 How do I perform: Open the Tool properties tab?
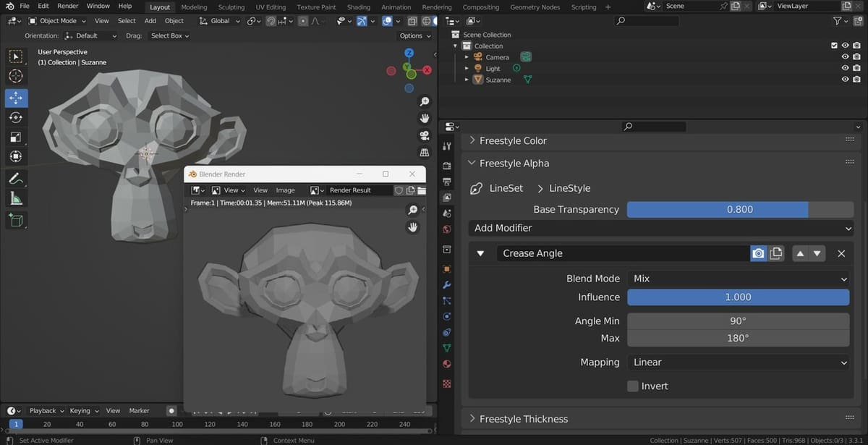(x=447, y=147)
